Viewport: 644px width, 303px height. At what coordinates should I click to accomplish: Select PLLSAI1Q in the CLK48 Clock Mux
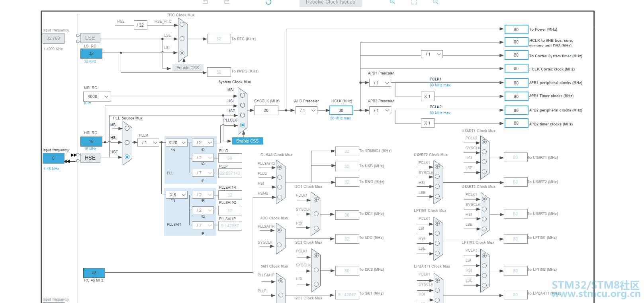[280, 167]
